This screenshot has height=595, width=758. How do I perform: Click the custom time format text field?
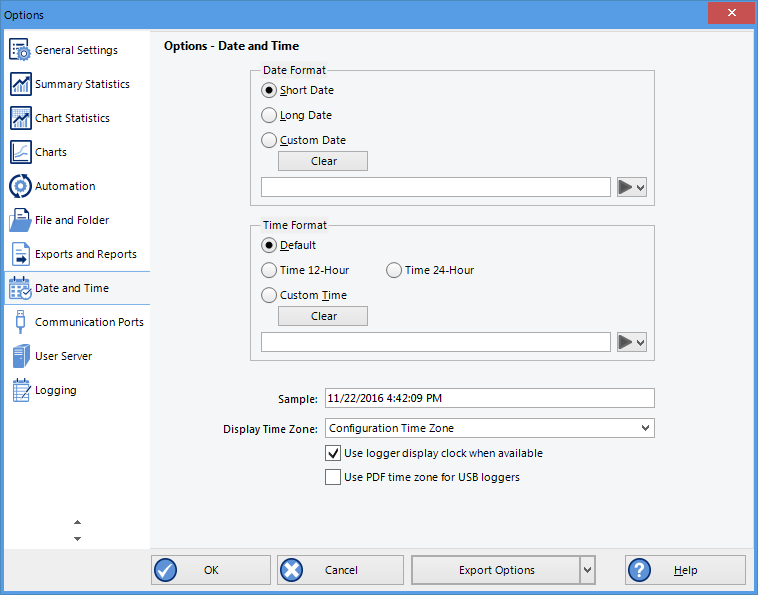click(435, 342)
